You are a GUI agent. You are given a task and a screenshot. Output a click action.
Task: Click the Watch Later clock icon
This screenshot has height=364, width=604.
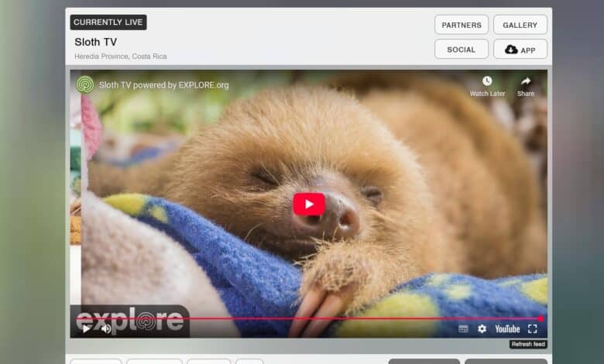pos(487,81)
